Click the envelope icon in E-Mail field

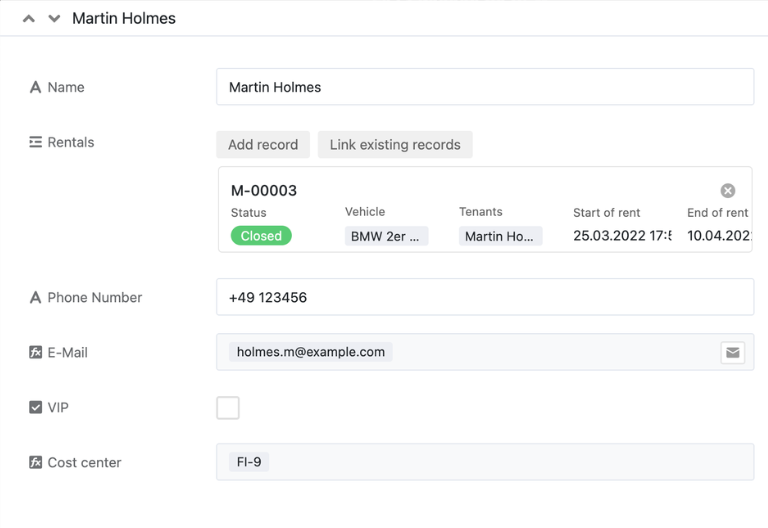(732, 352)
